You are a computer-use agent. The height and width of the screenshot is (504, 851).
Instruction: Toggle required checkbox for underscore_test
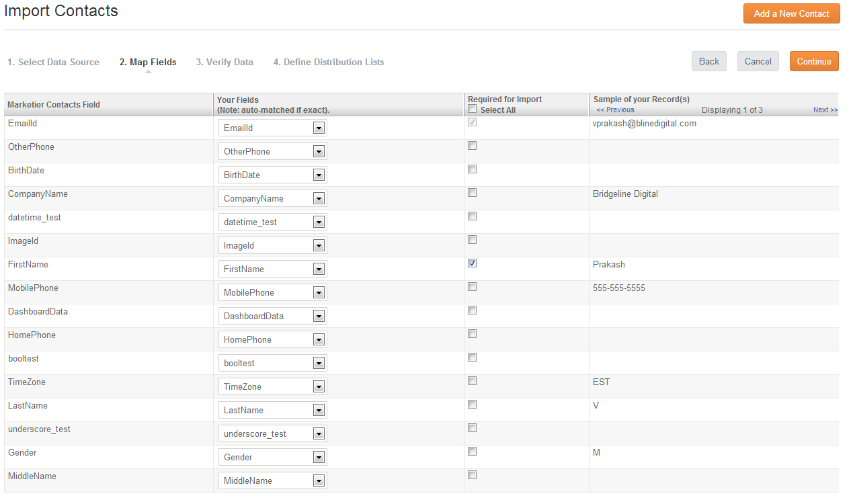coord(473,428)
